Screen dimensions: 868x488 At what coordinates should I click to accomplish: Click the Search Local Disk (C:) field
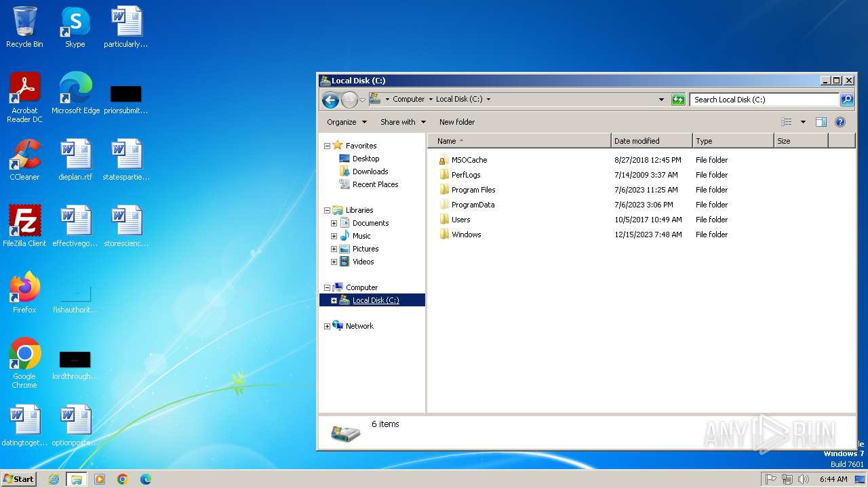click(764, 100)
